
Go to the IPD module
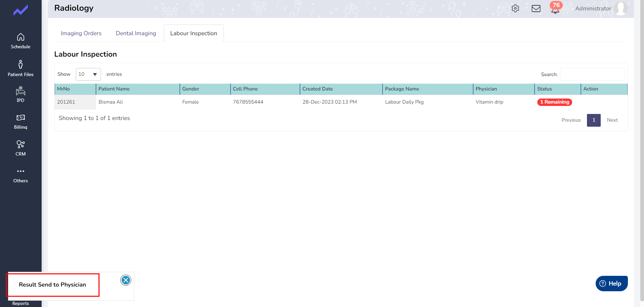[x=20, y=95]
